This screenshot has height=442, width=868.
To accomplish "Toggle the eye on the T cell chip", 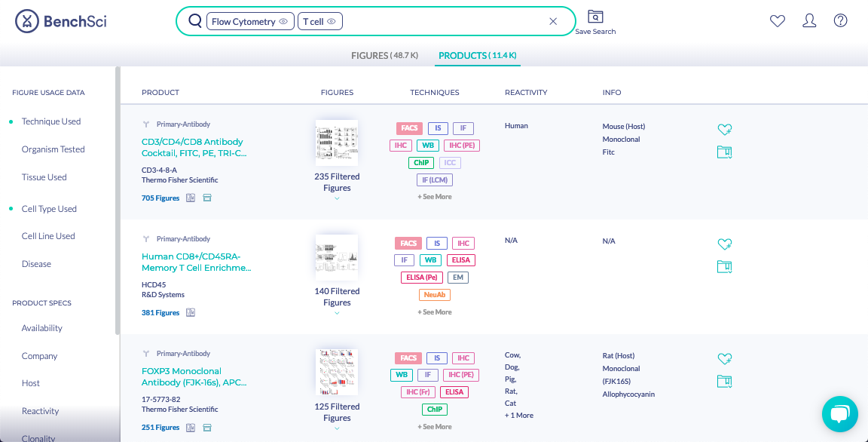I will coord(332,22).
